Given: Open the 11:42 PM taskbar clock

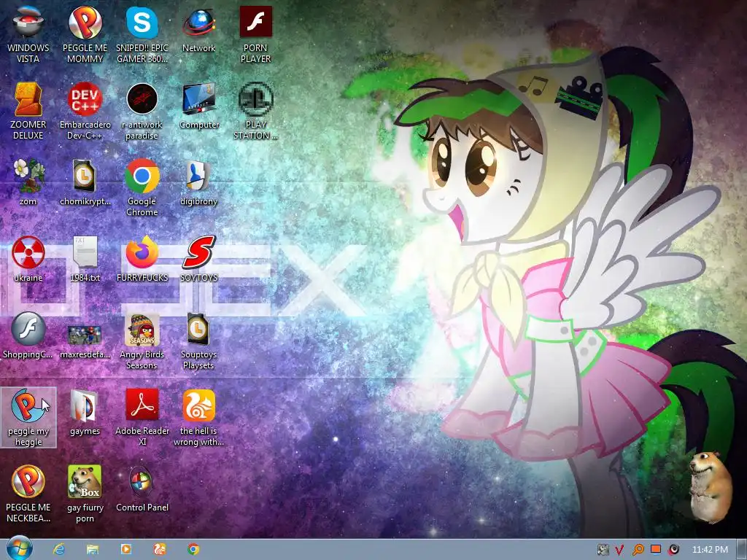Looking at the screenshot, I should (x=710, y=550).
